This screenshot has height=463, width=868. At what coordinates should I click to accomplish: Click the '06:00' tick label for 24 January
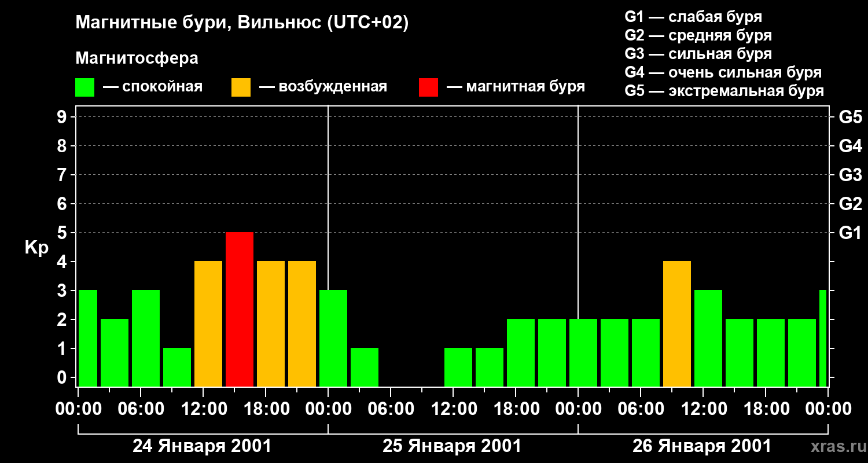141,409
